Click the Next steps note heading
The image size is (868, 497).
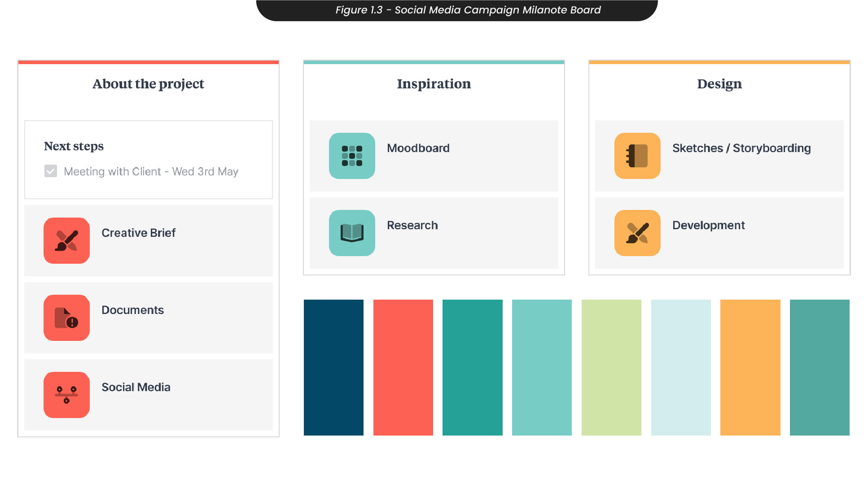click(74, 146)
